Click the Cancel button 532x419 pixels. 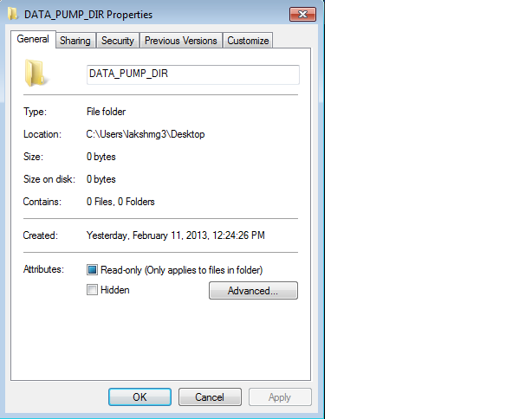210,397
